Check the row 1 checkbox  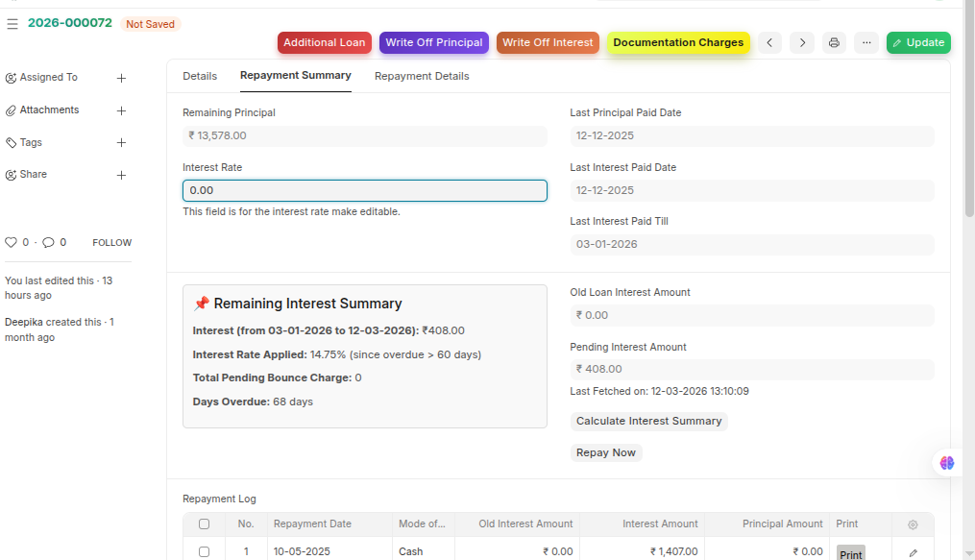[204, 552]
